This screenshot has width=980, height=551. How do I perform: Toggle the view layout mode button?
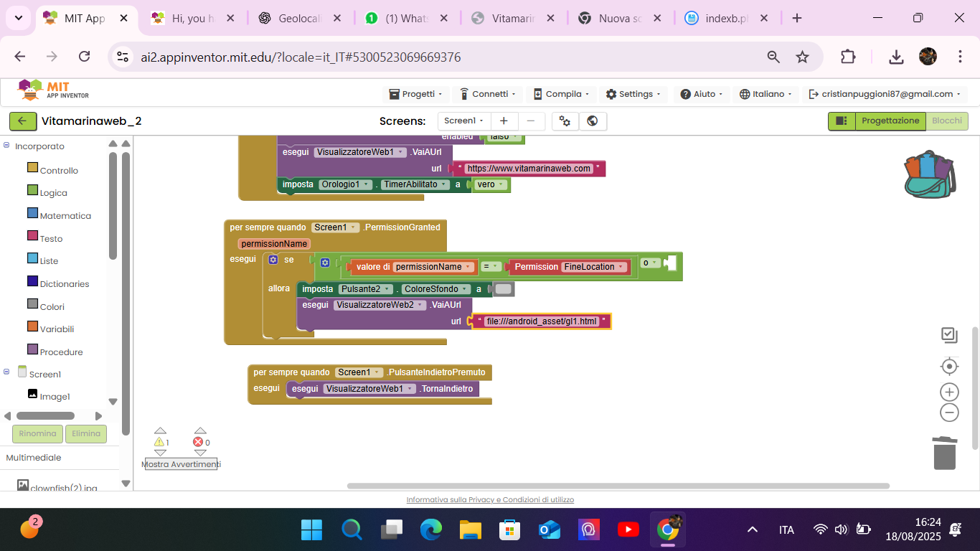(x=842, y=121)
